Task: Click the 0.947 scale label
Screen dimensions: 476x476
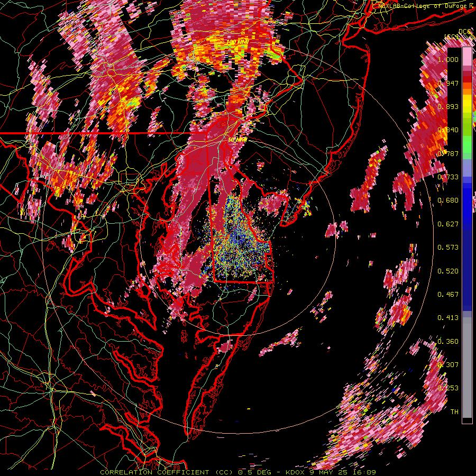Action: [x=448, y=83]
